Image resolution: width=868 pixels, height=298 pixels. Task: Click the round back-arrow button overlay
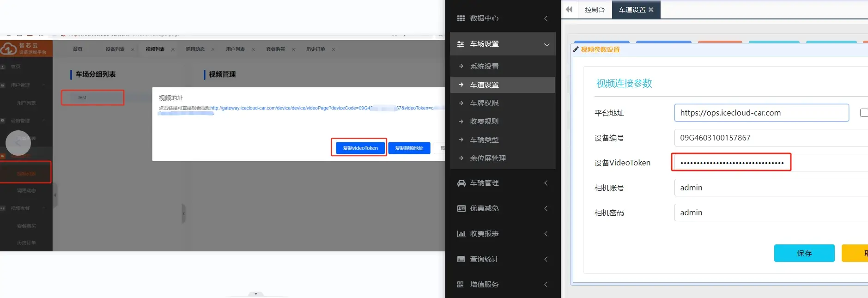tap(18, 143)
